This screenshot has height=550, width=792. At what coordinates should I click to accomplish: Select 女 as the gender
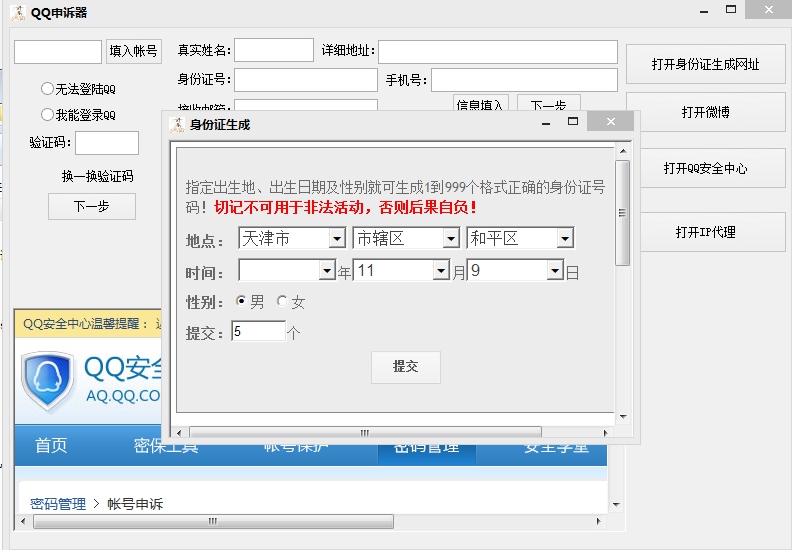pyautogui.click(x=282, y=302)
